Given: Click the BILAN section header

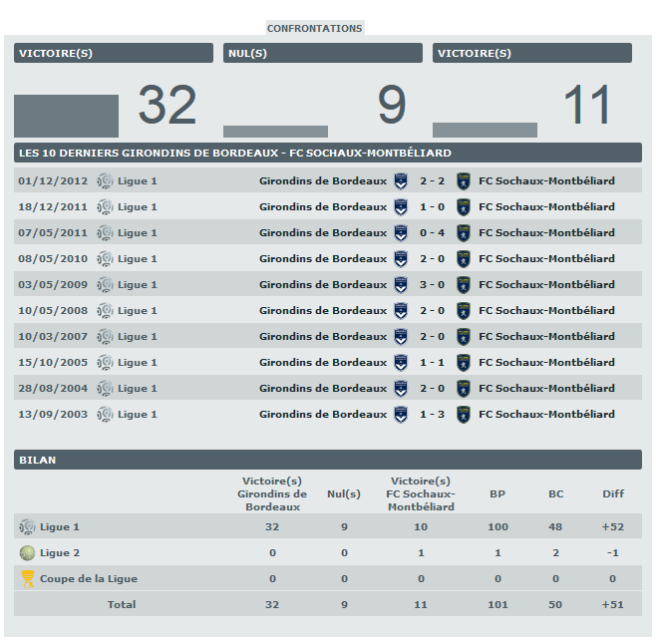Looking at the screenshot, I should 328,461.
